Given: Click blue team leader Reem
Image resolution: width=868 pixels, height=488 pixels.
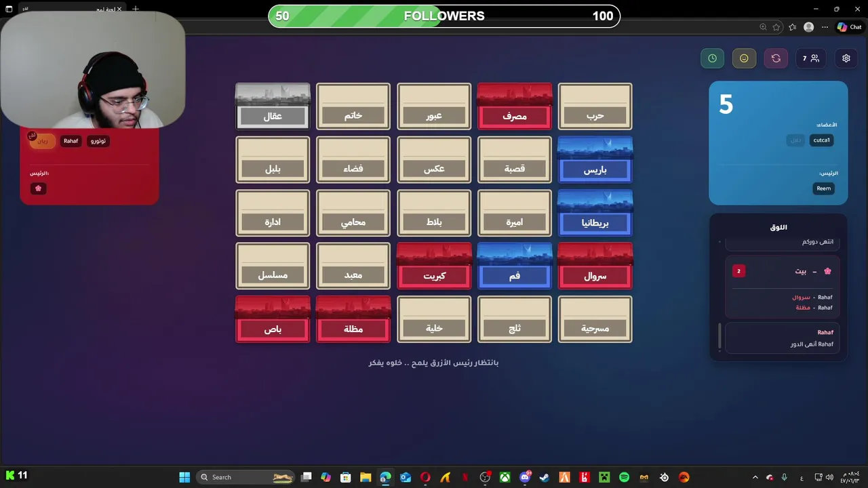Looking at the screenshot, I should 824,188.
